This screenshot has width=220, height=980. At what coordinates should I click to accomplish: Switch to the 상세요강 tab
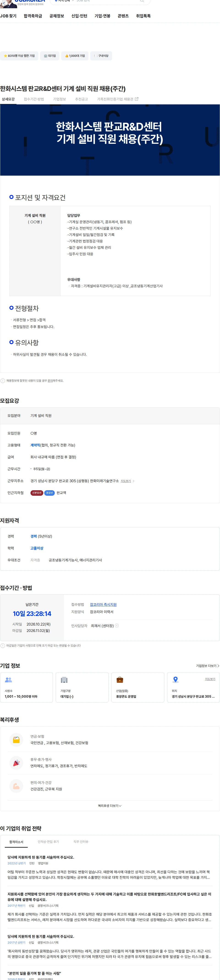pos(8,99)
